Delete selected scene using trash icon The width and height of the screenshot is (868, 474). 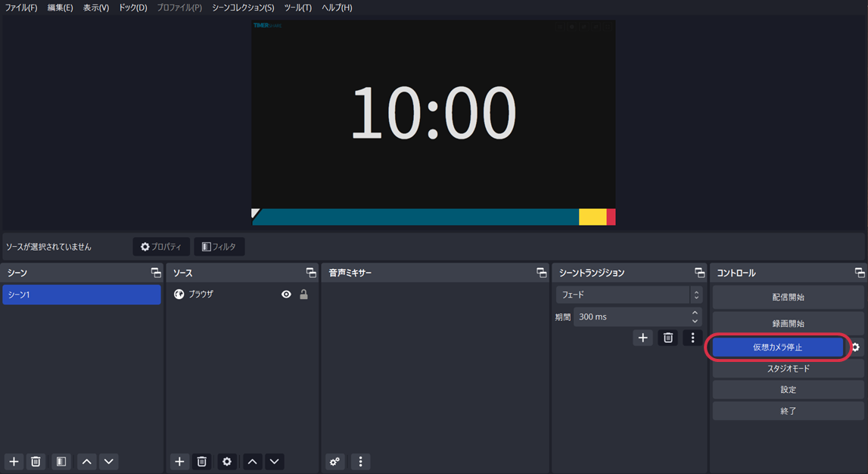click(36, 461)
